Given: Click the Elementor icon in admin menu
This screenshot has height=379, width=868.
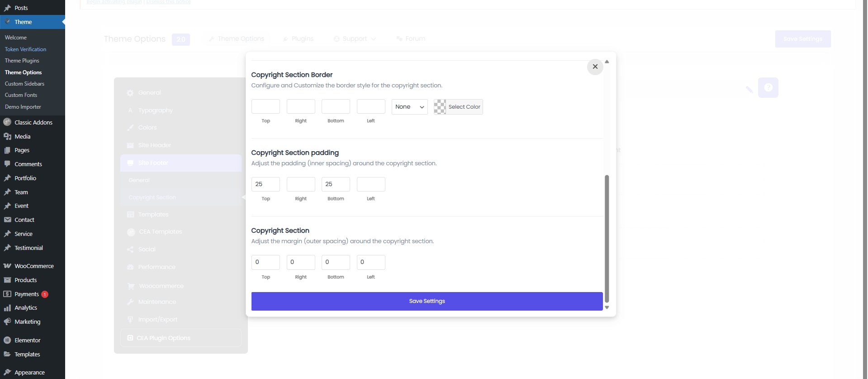Looking at the screenshot, I should point(7,340).
